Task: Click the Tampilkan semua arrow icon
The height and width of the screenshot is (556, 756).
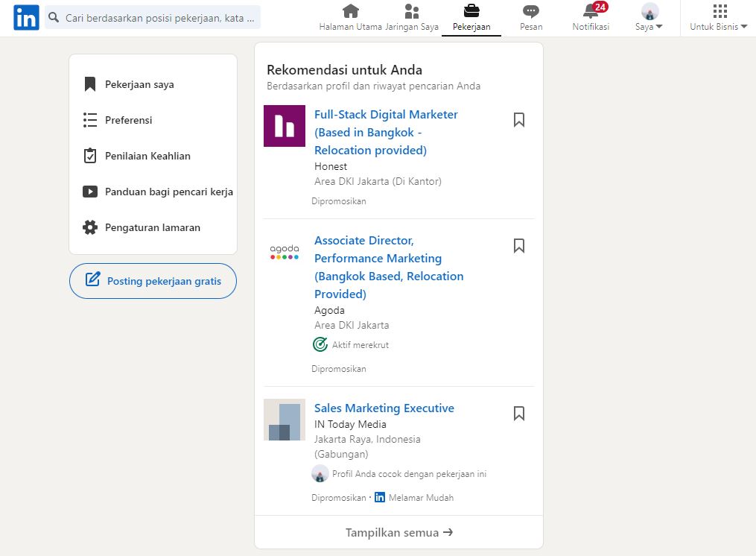Action: tap(448, 532)
